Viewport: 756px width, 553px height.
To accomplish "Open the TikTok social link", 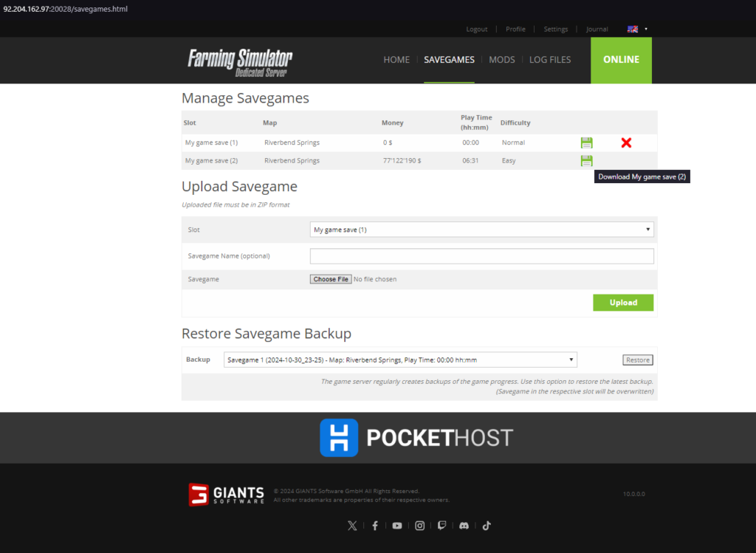I will click(x=487, y=526).
